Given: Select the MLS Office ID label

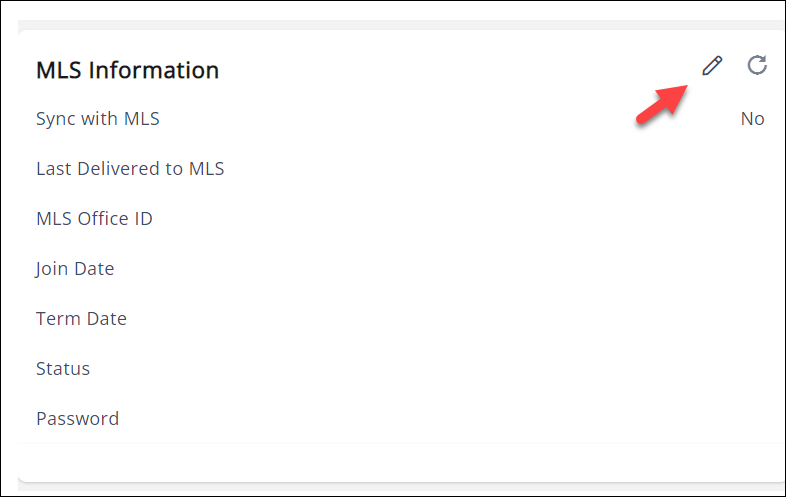Looking at the screenshot, I should [94, 219].
